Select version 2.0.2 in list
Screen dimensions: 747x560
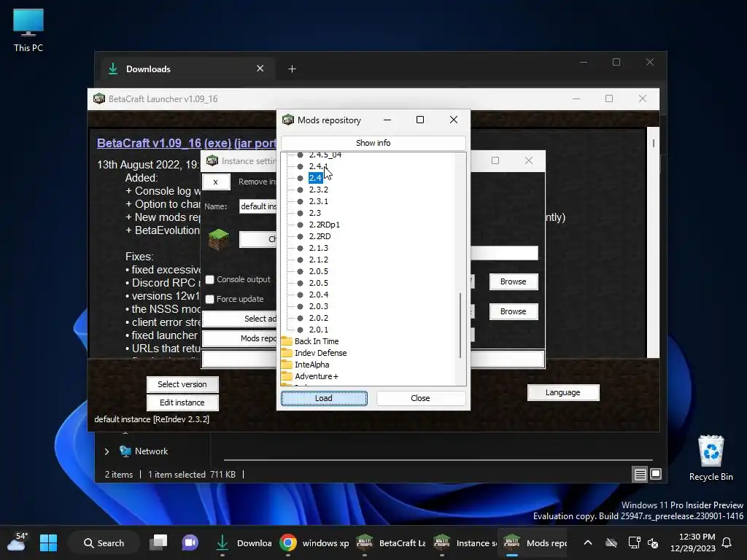coord(319,318)
